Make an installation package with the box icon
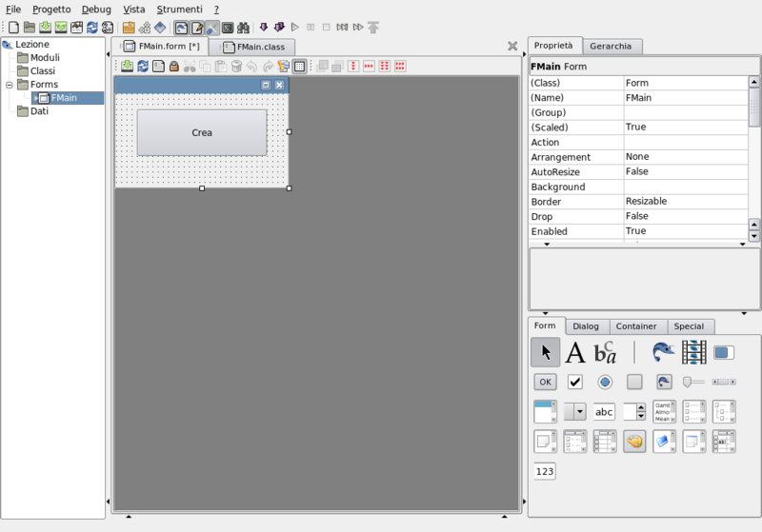 click(x=129, y=28)
